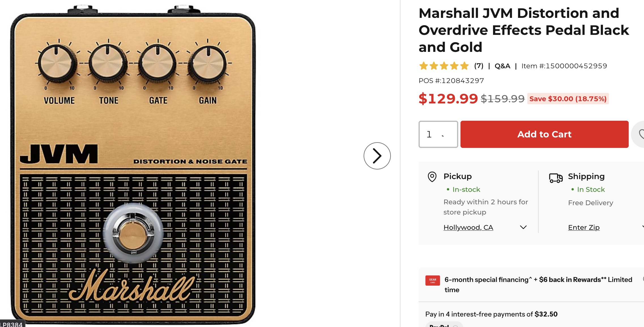Click the Save $30.00 discount badge
The width and height of the screenshot is (644, 327).
click(568, 99)
